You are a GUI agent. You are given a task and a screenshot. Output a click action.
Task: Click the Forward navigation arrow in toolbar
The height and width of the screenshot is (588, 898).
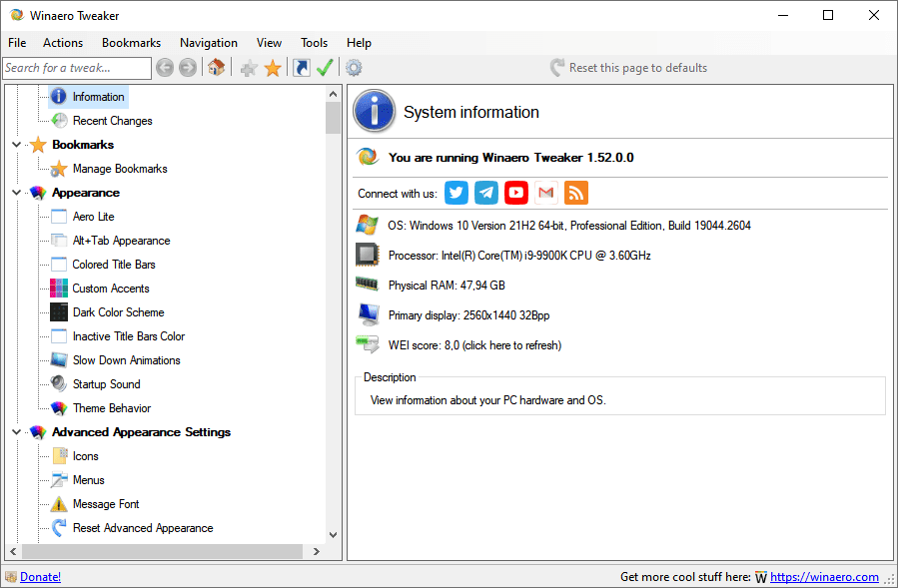coord(187,68)
